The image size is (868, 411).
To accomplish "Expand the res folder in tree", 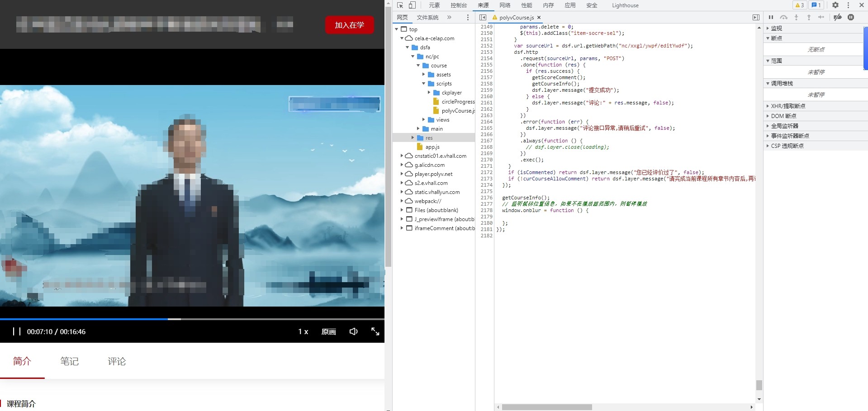I will (413, 138).
